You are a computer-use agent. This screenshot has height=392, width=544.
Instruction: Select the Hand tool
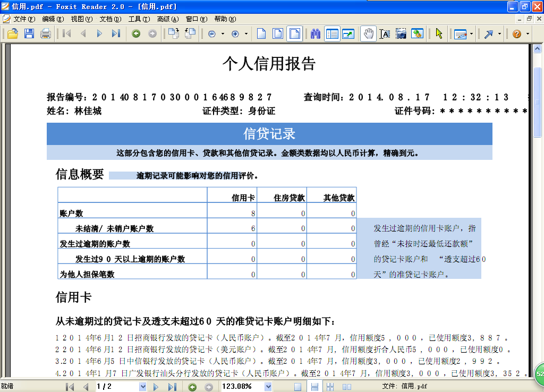[368, 34]
